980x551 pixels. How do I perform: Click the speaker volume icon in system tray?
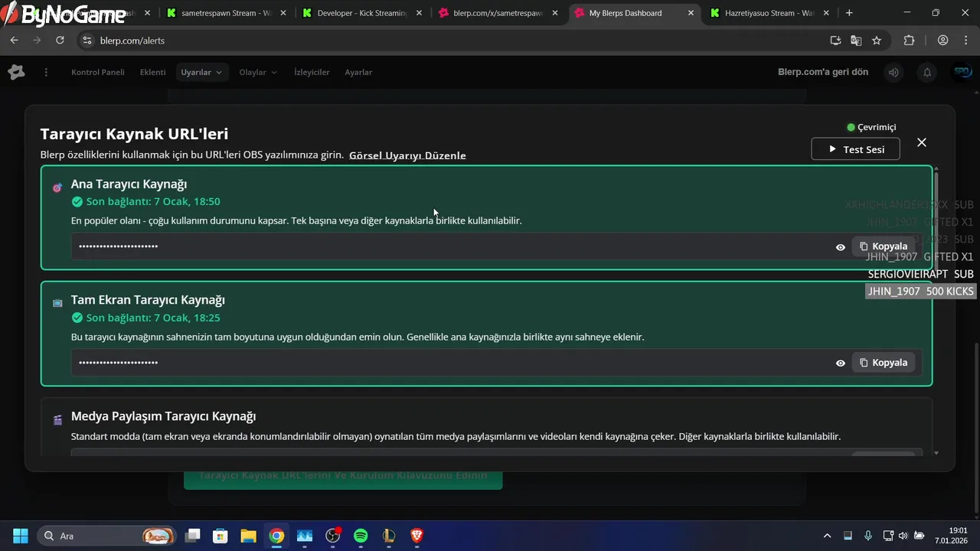[903, 536]
